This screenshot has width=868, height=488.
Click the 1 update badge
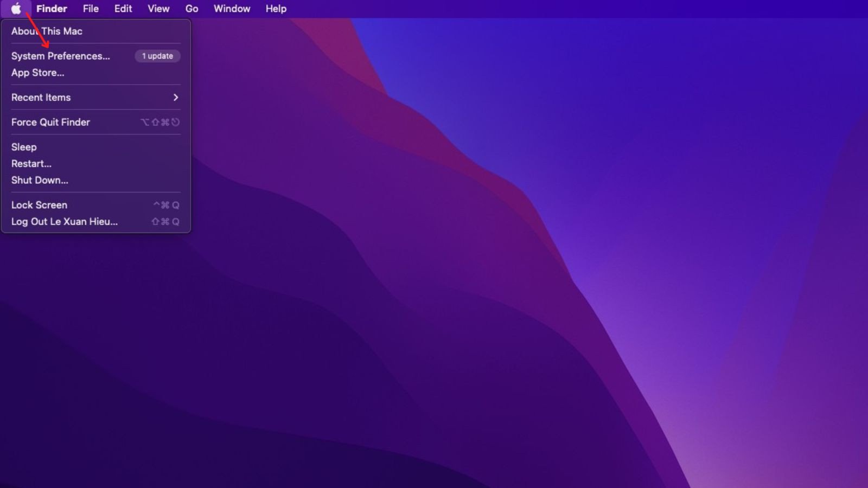(157, 56)
